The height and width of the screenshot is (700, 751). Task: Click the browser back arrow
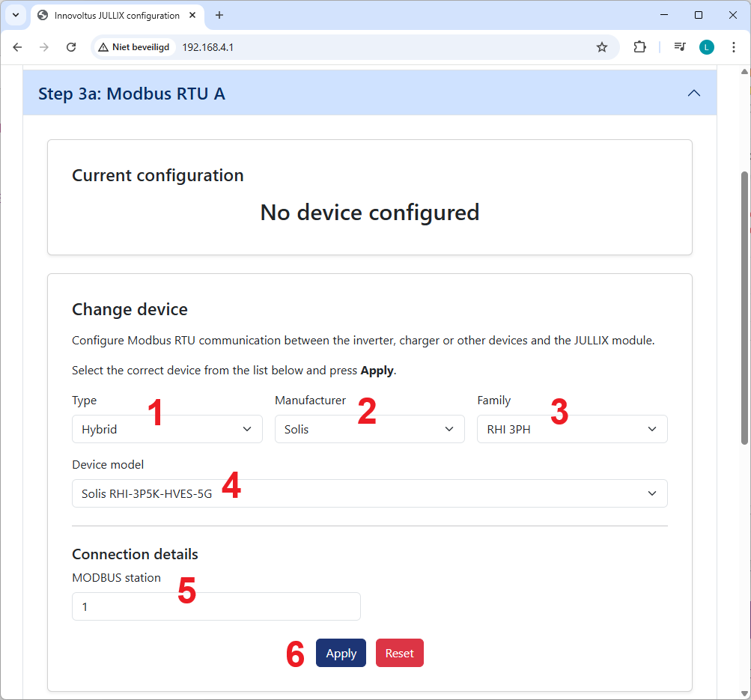(x=18, y=47)
